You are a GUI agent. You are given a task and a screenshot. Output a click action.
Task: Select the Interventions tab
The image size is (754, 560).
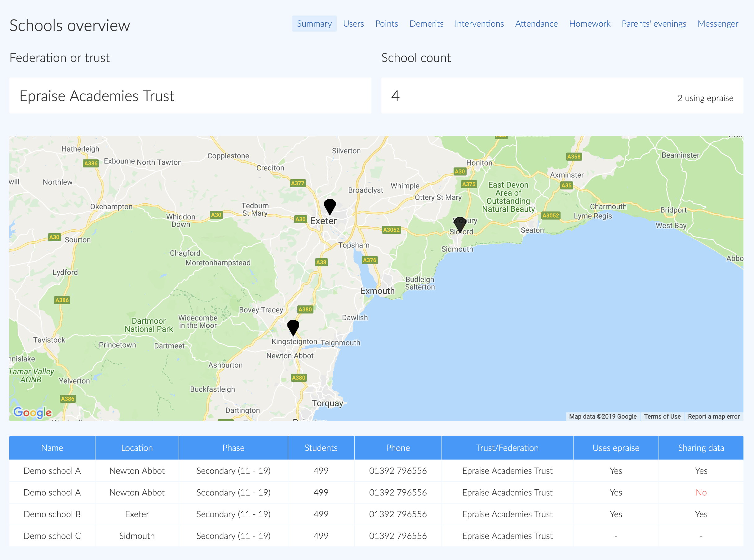coord(479,24)
